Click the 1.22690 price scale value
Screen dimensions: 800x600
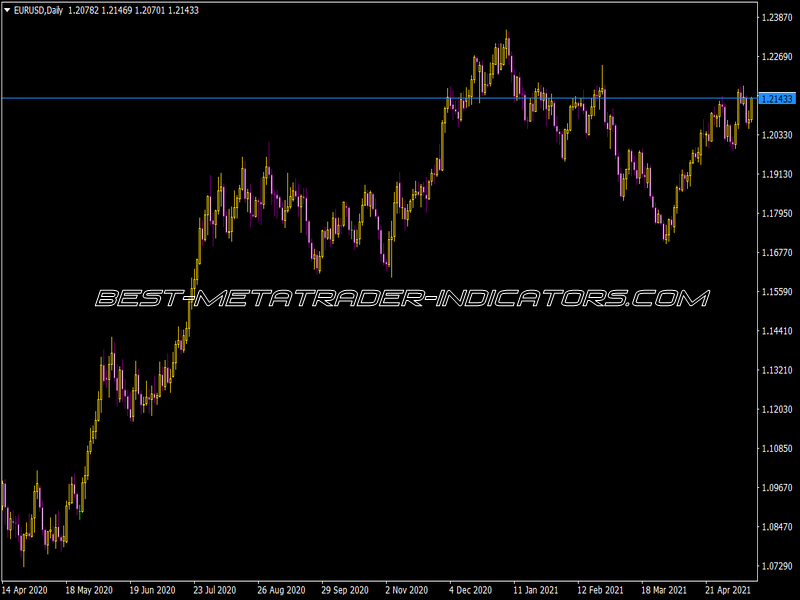777,57
